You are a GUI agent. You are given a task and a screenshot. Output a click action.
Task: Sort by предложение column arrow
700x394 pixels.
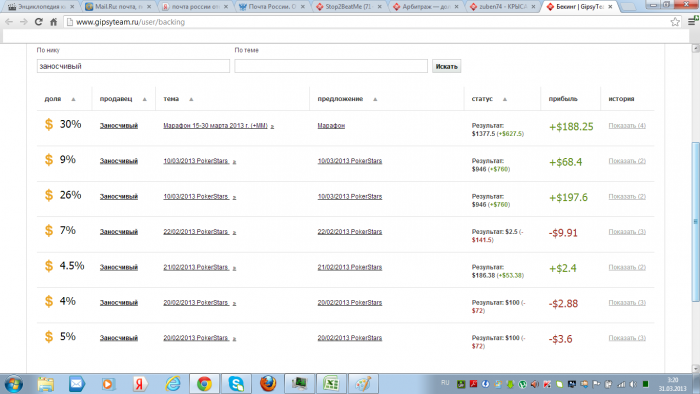point(375,100)
